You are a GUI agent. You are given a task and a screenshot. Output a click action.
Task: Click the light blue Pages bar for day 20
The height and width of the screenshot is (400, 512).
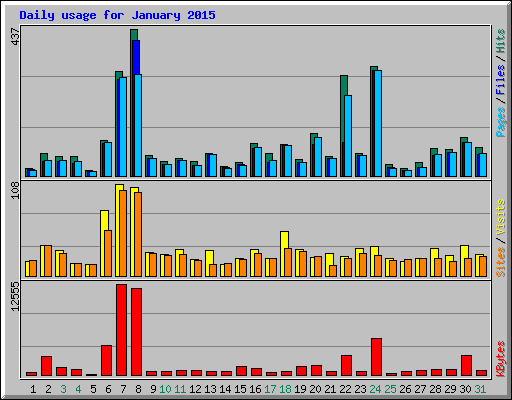click(318, 157)
